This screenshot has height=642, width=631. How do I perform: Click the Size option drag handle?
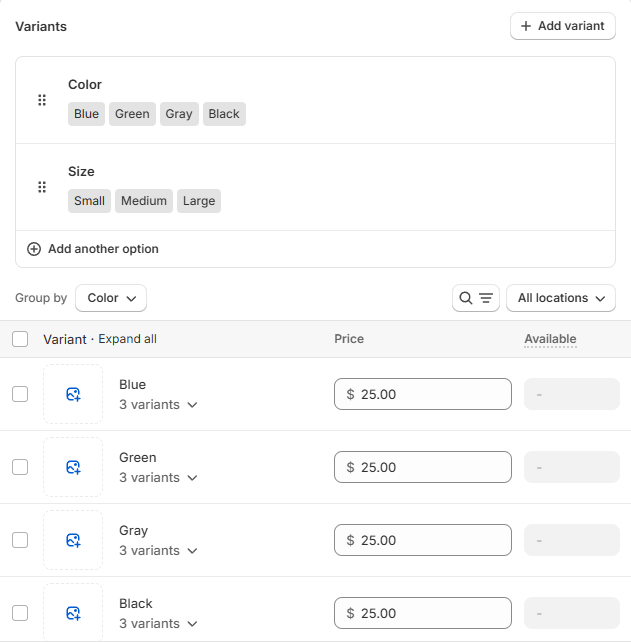point(42,187)
